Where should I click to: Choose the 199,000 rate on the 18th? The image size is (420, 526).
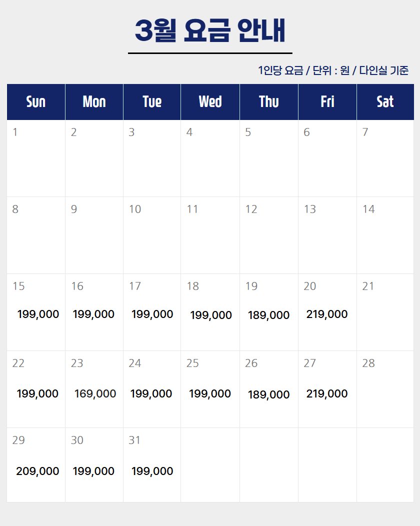(x=211, y=315)
